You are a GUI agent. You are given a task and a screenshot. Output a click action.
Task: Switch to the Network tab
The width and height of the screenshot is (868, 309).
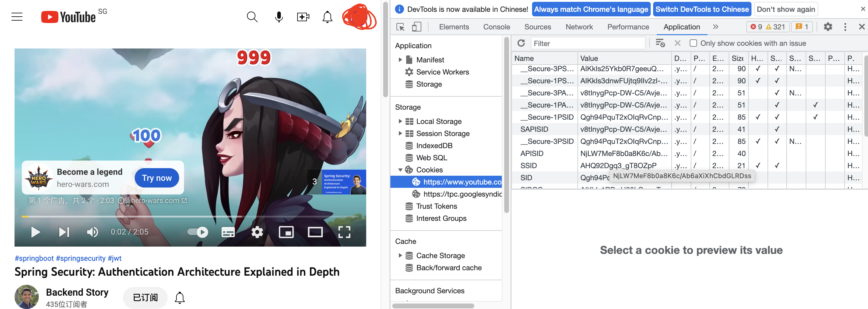(x=579, y=27)
